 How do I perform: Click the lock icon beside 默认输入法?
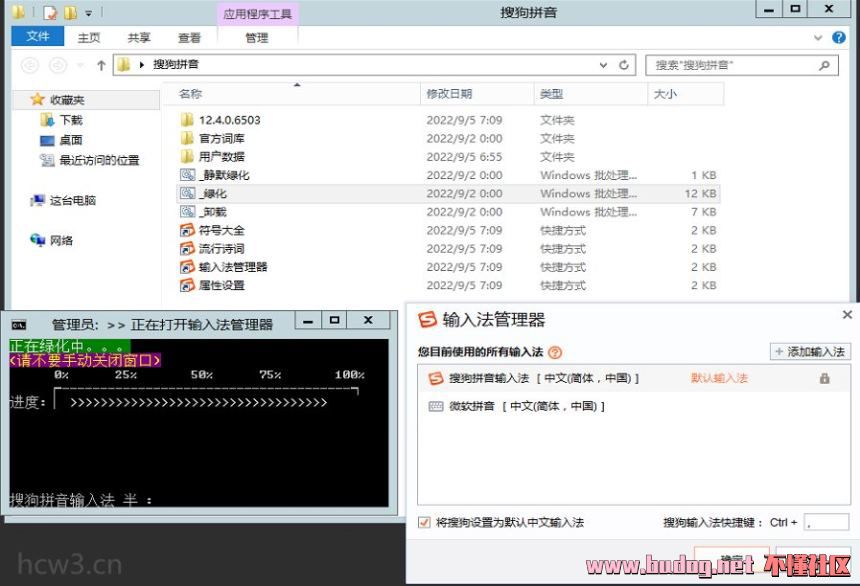pyautogui.click(x=825, y=379)
